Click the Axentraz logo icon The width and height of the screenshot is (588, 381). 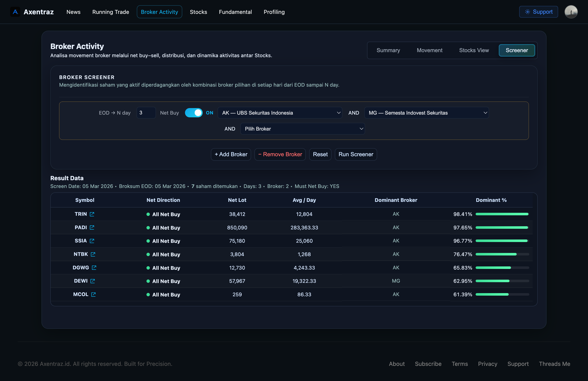coord(15,12)
